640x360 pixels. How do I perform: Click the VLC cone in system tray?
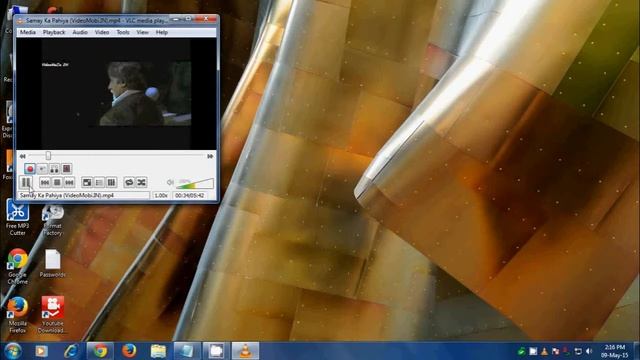(x=544, y=351)
